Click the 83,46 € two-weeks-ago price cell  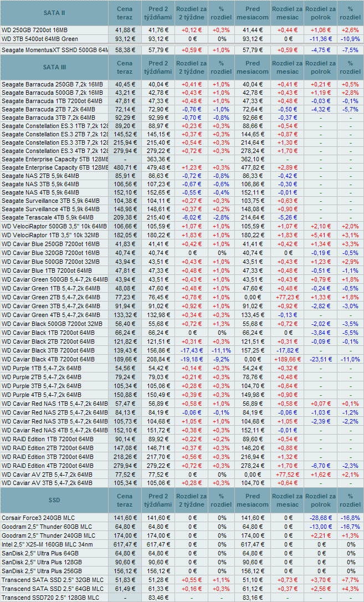point(158,598)
